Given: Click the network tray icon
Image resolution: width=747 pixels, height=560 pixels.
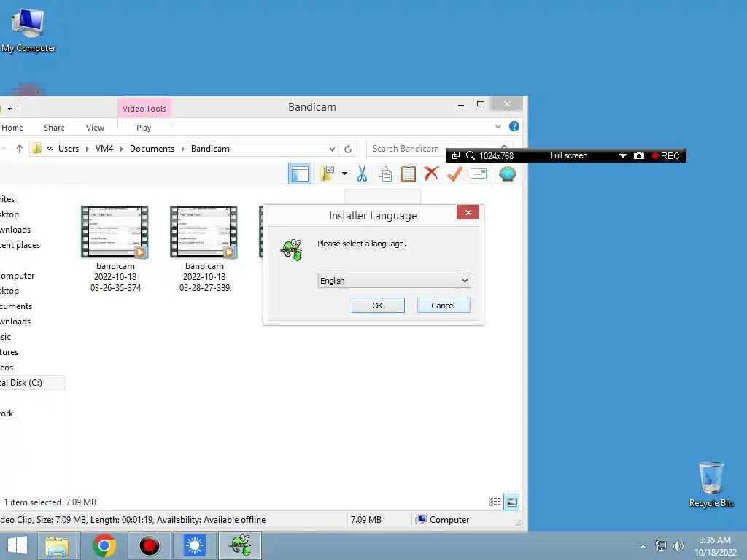Looking at the screenshot, I should coord(661,545).
